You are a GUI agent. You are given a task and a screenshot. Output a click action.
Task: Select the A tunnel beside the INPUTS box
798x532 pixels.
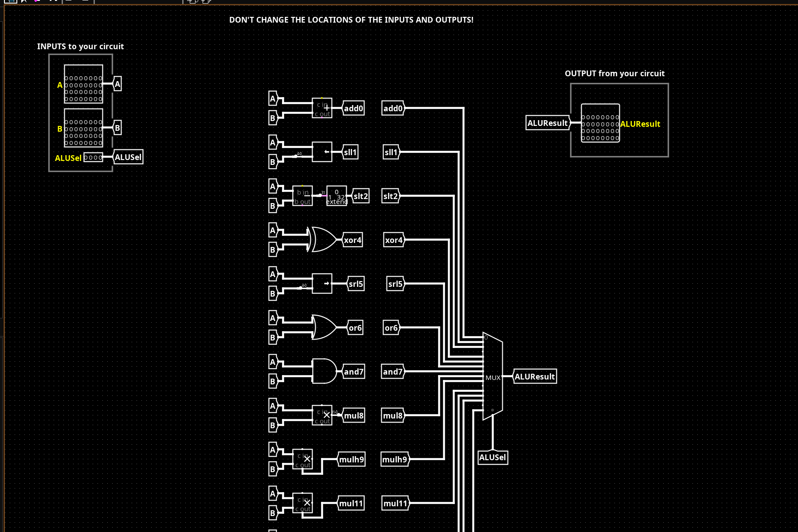click(x=117, y=84)
